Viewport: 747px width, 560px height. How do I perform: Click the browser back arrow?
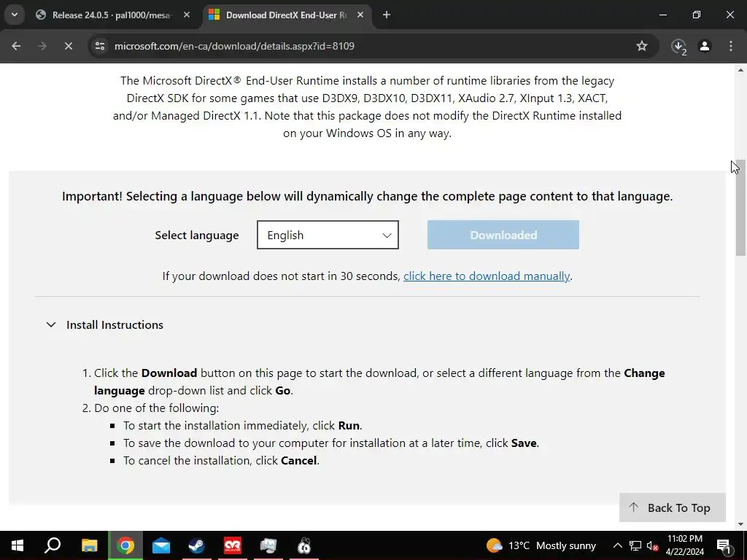pyautogui.click(x=16, y=46)
